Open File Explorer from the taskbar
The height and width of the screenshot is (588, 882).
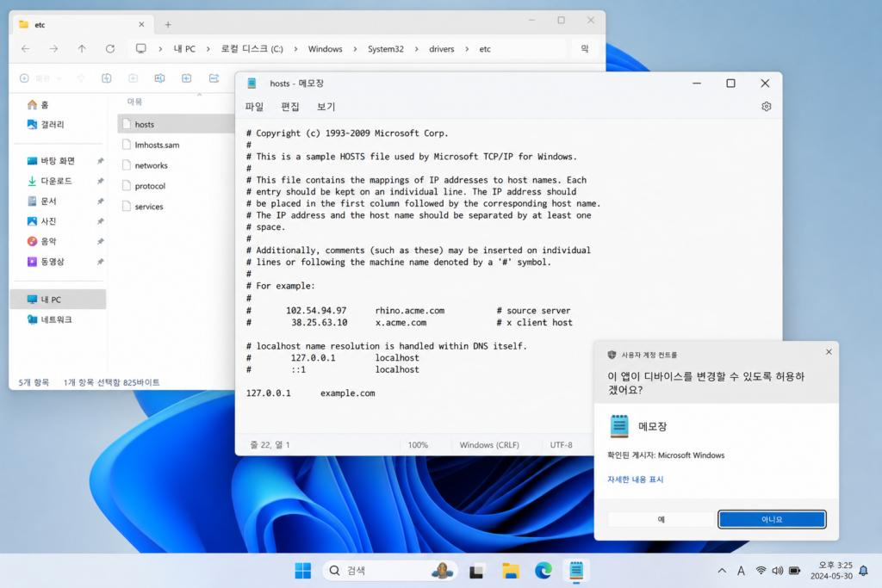pyautogui.click(x=510, y=571)
